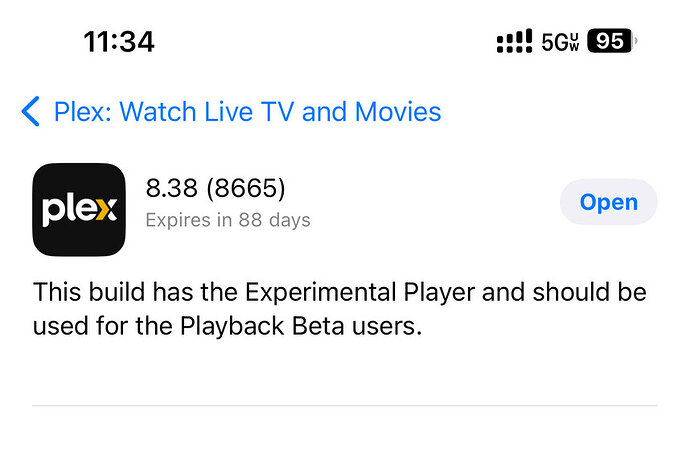Tap the small arrow right of battery
The image size is (690, 468).
[x=637, y=42]
